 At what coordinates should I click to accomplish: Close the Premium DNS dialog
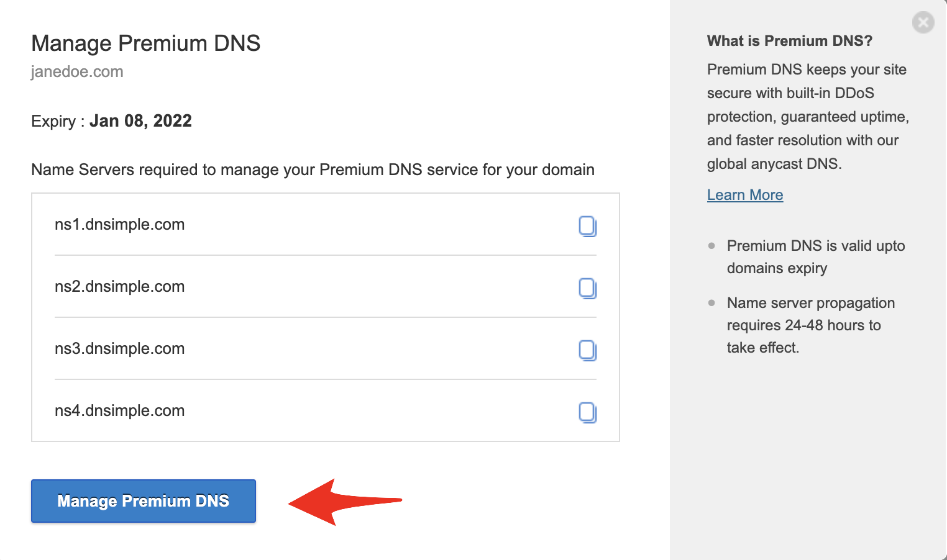point(923,23)
